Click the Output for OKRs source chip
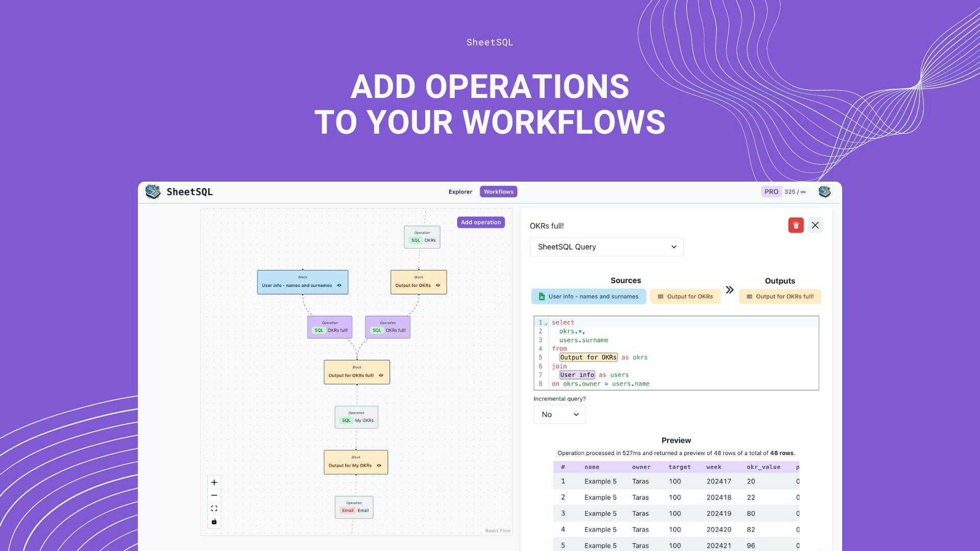 (x=685, y=296)
